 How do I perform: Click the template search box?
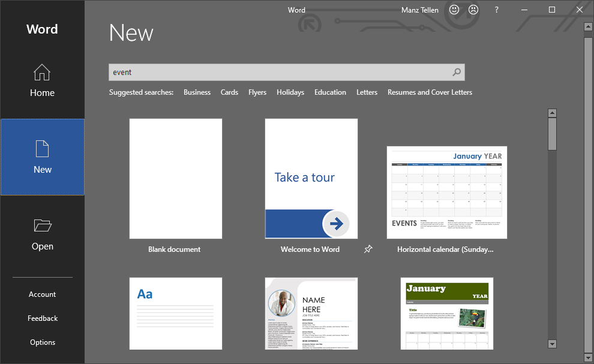[x=279, y=73]
